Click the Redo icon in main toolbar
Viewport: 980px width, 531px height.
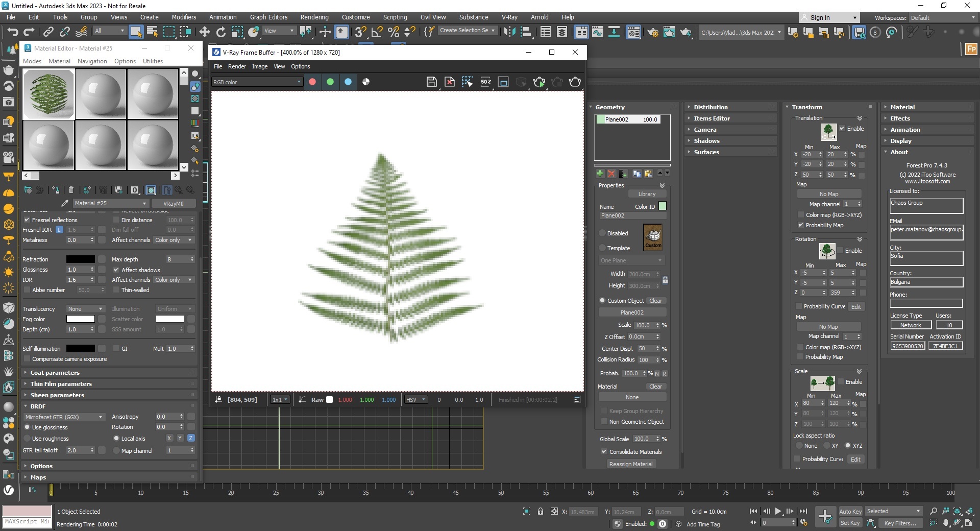(29, 32)
